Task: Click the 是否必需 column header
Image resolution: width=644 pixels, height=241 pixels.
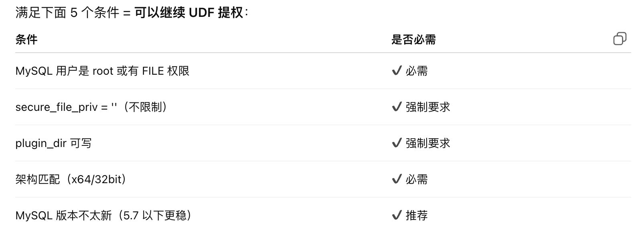Action: (413, 39)
